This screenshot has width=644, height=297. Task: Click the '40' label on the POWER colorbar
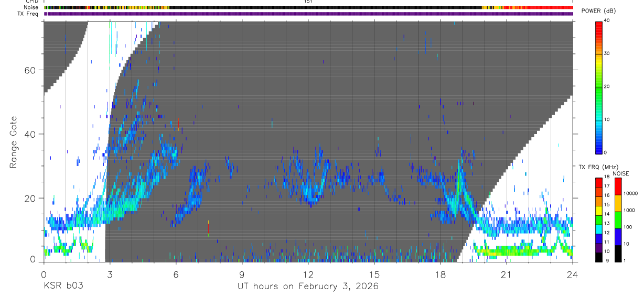coord(607,20)
